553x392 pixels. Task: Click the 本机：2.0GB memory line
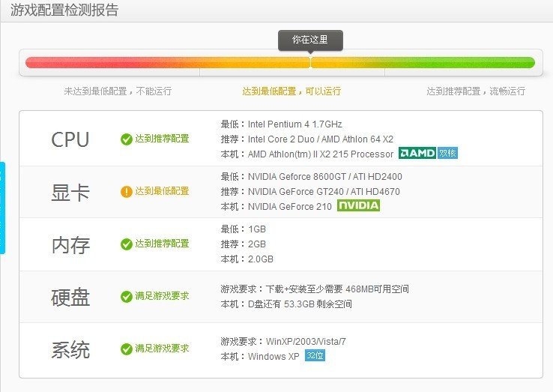(x=247, y=259)
